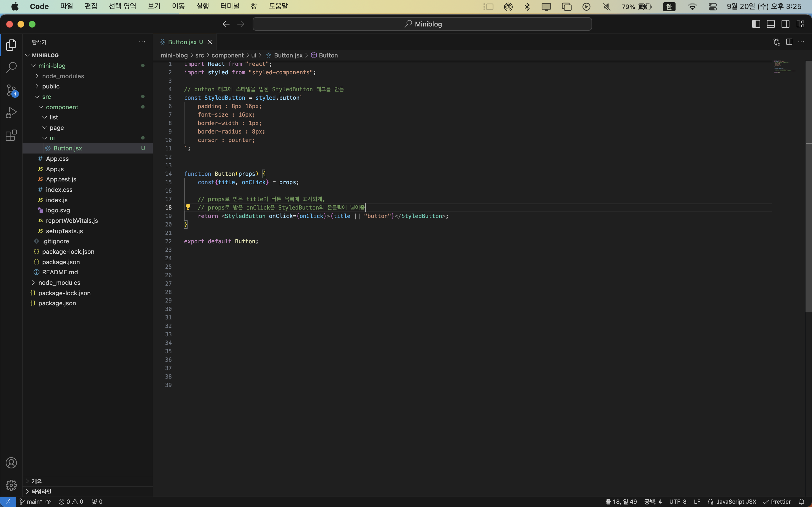Click JavaScript JSX language mode in status bar
Screen dimensions: 812x507
click(736, 502)
